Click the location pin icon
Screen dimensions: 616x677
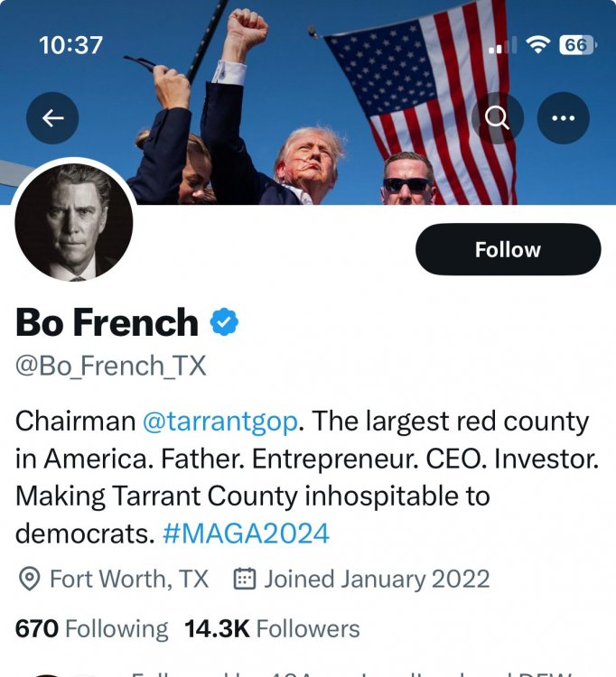click(x=29, y=579)
